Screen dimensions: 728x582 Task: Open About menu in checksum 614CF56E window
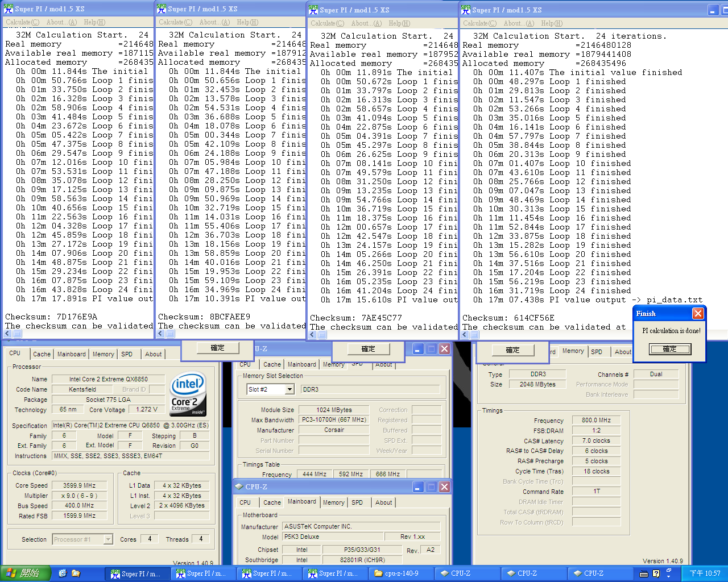tap(518, 23)
